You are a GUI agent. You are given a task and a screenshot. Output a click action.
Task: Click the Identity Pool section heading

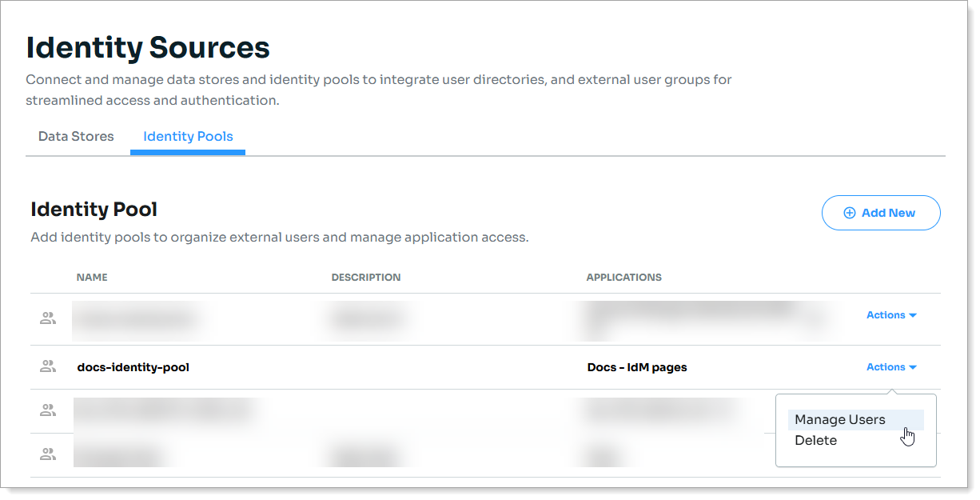click(94, 210)
